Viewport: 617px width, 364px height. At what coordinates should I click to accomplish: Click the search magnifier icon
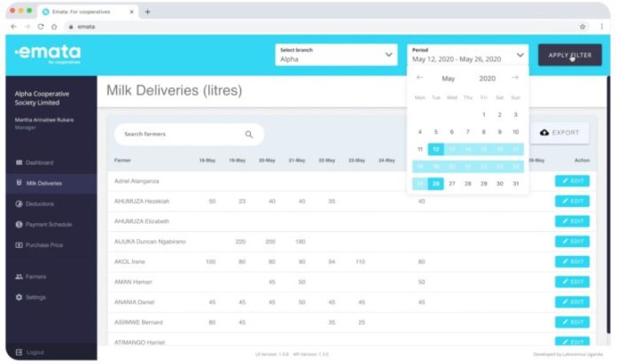click(x=249, y=135)
